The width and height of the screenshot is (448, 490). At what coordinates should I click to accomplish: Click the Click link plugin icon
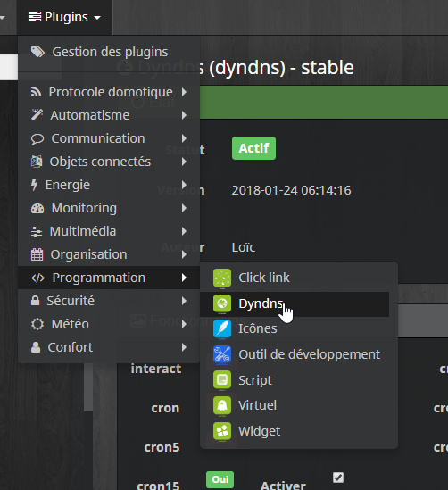point(222,278)
